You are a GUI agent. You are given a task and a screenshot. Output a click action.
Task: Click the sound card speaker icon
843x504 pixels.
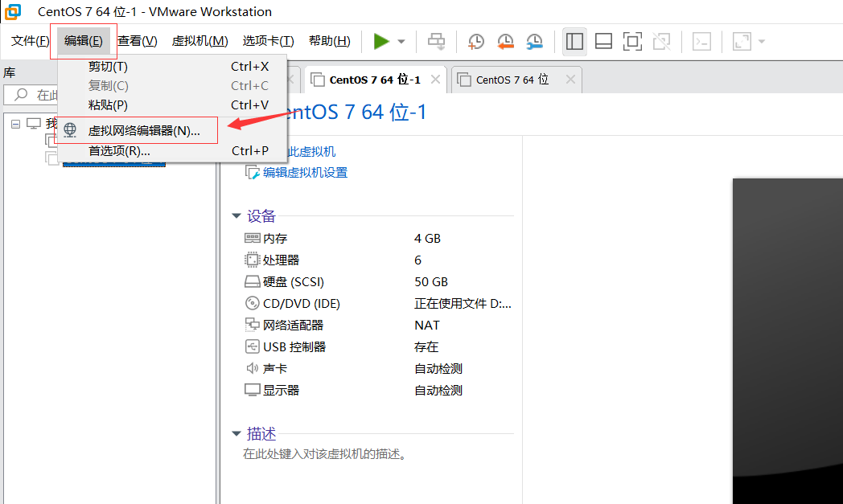(252, 368)
